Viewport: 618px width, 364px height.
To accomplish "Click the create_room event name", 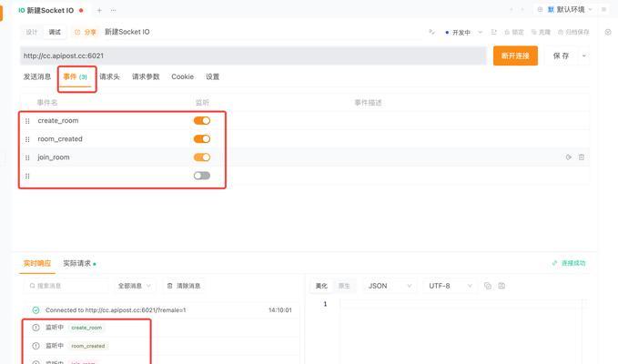I will (58, 120).
